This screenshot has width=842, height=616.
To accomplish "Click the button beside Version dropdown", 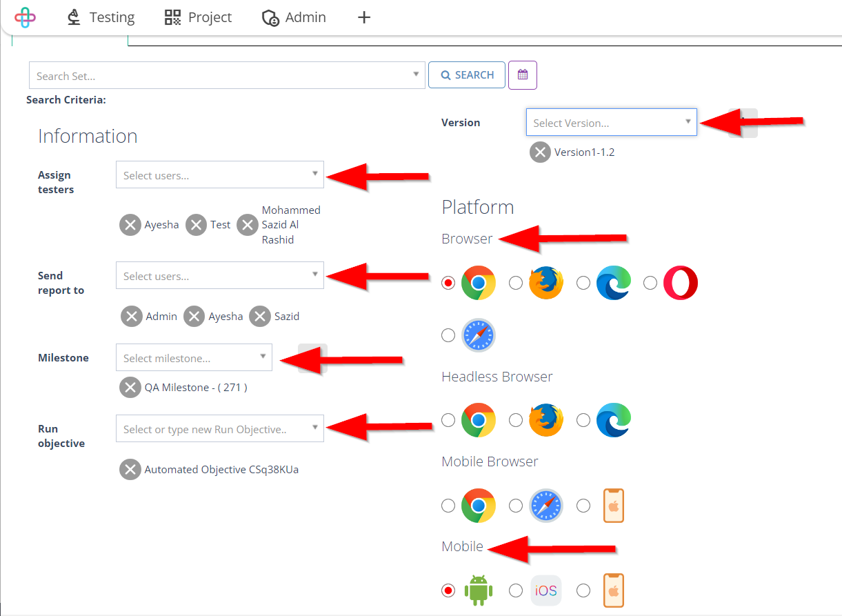I will tap(743, 123).
